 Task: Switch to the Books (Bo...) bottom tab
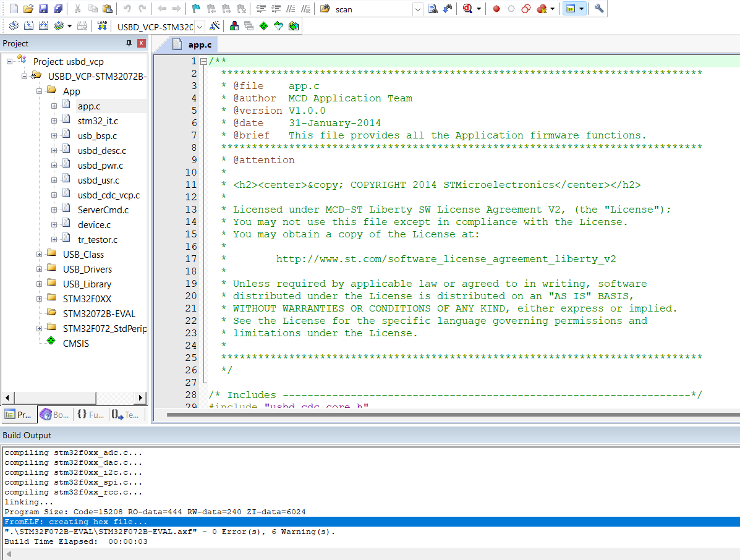[55, 415]
